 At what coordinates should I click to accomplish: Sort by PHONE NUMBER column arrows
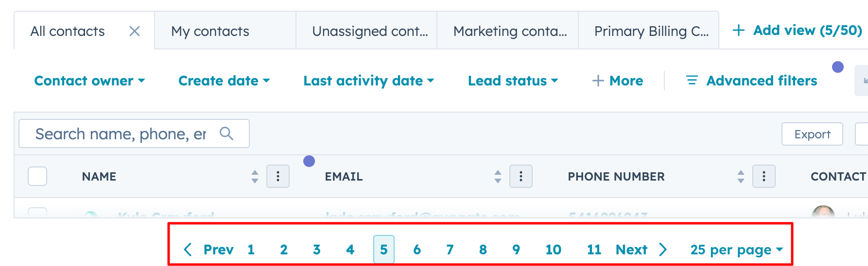[741, 176]
